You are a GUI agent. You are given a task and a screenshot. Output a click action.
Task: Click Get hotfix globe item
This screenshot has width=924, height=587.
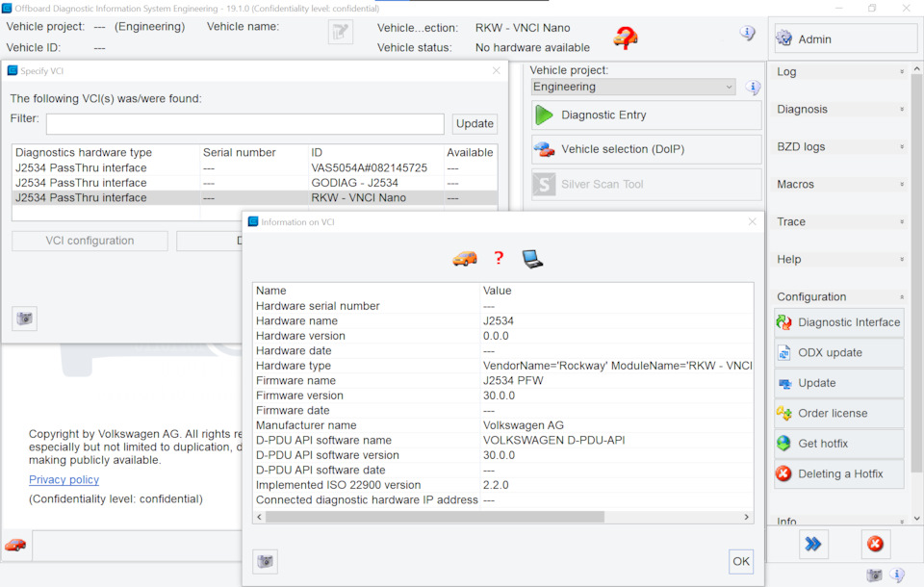(x=839, y=444)
